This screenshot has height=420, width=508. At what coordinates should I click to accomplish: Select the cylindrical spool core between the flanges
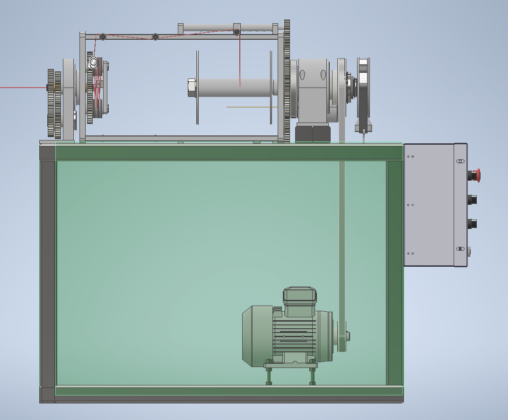[x=234, y=87]
